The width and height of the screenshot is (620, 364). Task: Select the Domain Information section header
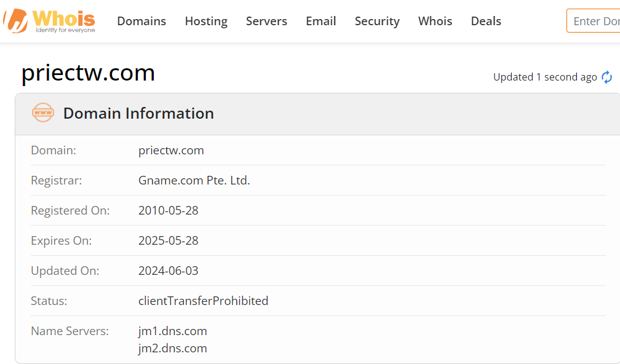317,114
